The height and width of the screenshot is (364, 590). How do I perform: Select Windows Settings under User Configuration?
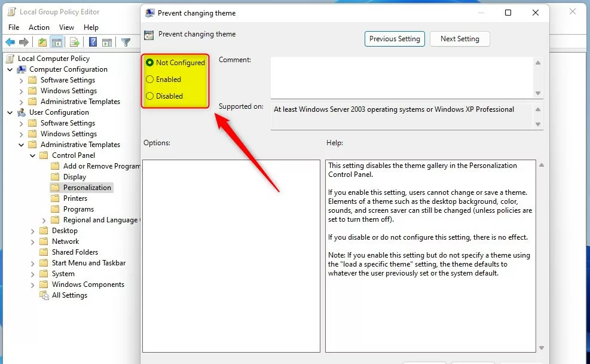click(69, 134)
